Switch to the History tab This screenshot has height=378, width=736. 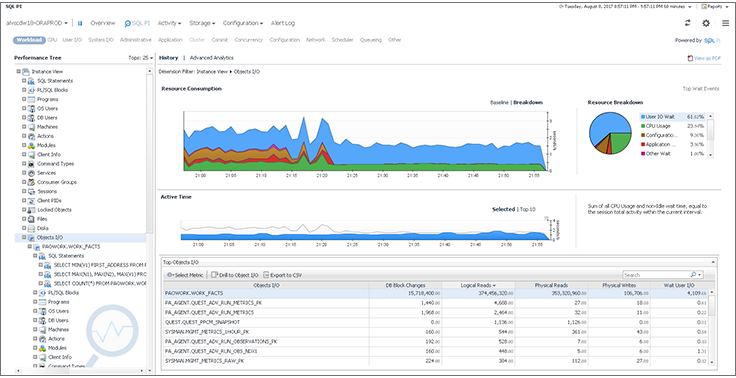click(x=169, y=58)
